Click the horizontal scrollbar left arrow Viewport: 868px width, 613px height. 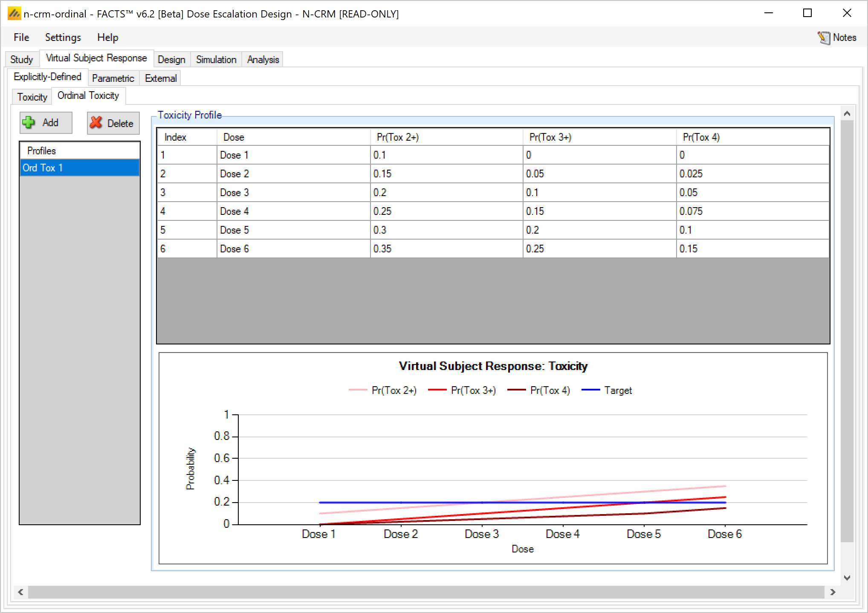pyautogui.click(x=20, y=592)
